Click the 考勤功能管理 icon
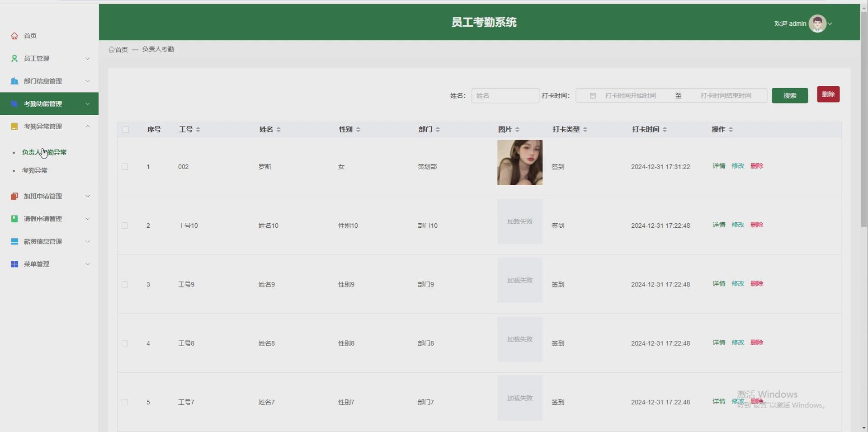The image size is (868, 432). pos(14,103)
